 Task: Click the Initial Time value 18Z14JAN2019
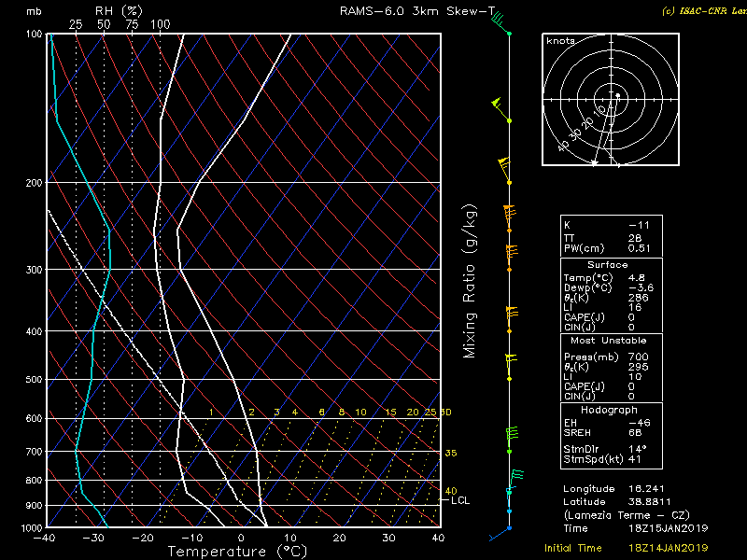click(x=668, y=548)
